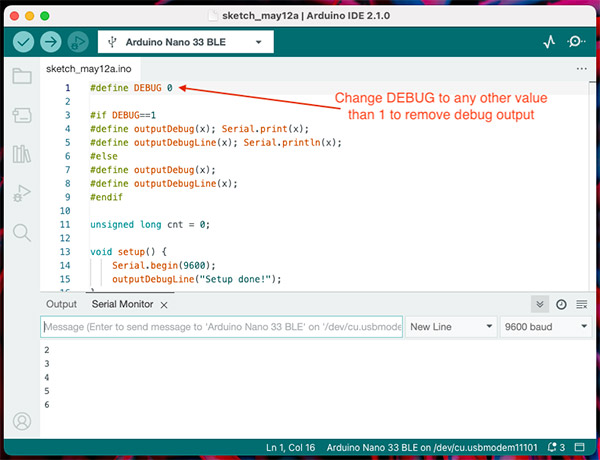The height and width of the screenshot is (460, 600).
Task: Upload the sketch with the arrow button
Action: 50,42
